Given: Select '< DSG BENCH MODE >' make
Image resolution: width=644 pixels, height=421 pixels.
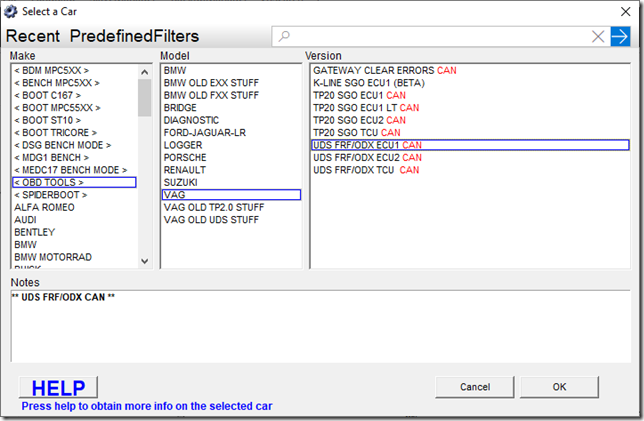Looking at the screenshot, I should click(74, 145).
